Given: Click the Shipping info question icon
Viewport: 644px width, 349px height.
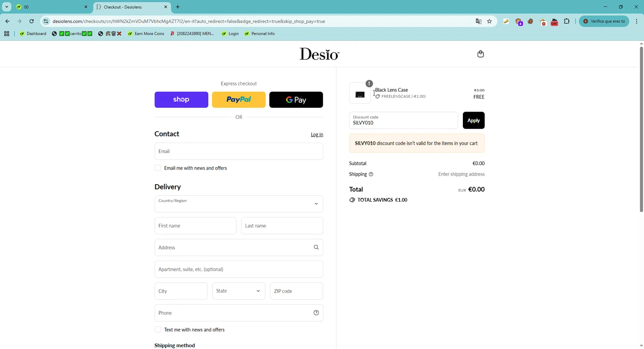Looking at the screenshot, I should [x=371, y=174].
